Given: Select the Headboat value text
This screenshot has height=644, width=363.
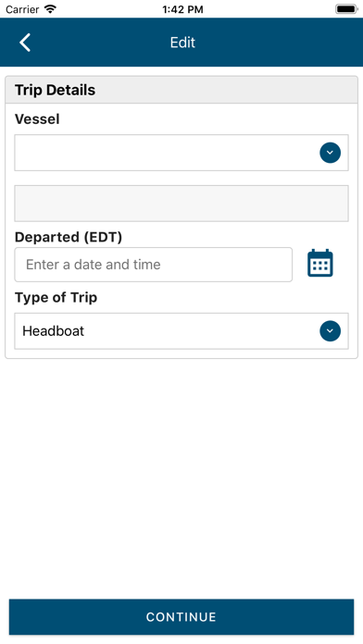Looking at the screenshot, I should tap(54, 331).
